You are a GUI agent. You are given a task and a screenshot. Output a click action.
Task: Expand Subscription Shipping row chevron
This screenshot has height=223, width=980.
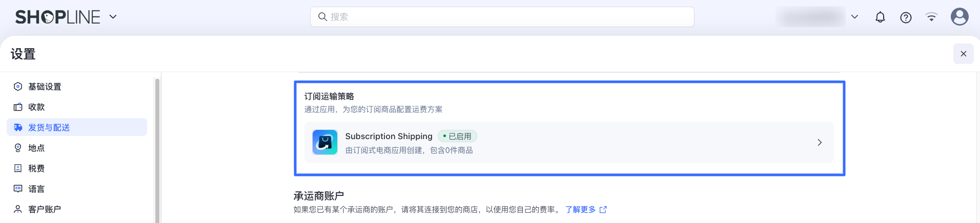[820, 142]
